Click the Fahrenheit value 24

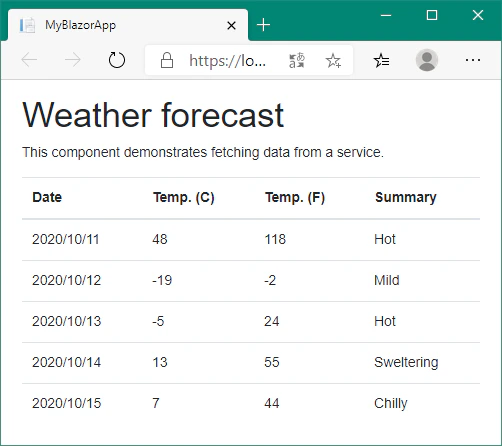[x=272, y=321]
